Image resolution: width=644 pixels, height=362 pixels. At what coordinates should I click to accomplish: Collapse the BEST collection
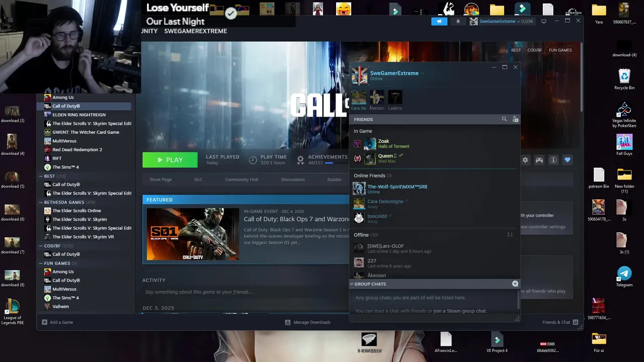pos(40,176)
